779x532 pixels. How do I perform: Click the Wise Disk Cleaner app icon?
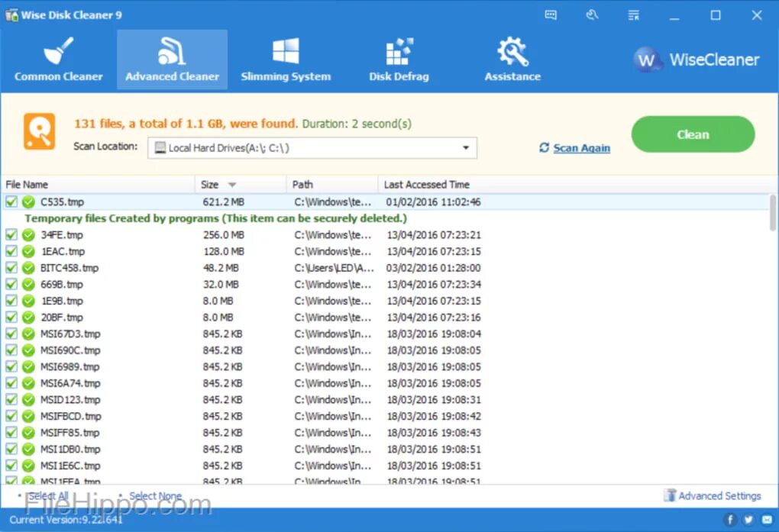coord(11,15)
